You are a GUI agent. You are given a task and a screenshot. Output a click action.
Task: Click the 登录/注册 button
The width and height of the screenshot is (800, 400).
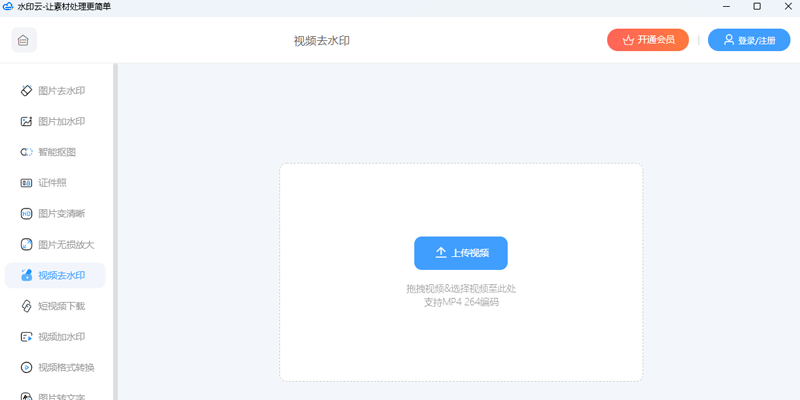pos(749,40)
